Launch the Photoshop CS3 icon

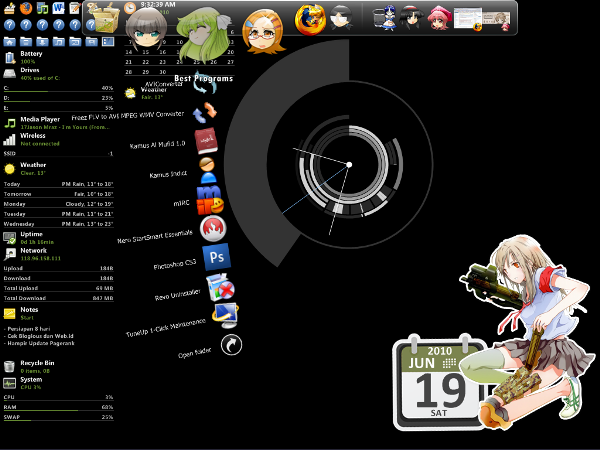tap(217, 257)
